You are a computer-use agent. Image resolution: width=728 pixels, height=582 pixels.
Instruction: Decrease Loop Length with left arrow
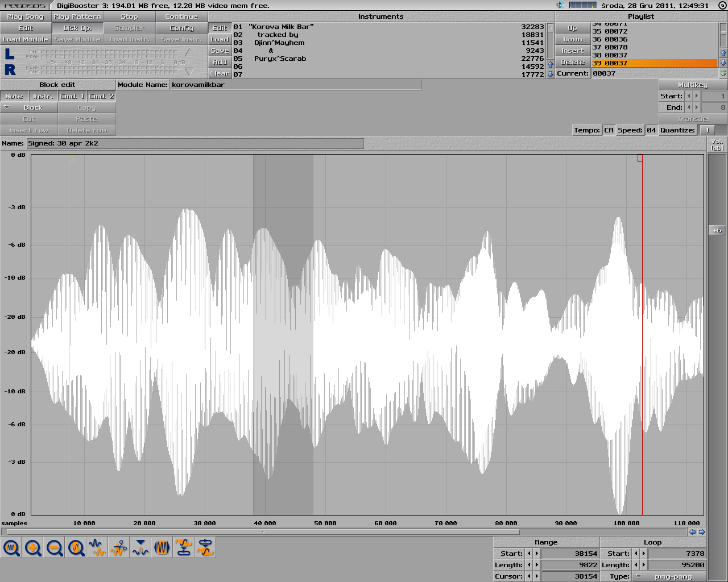(636, 565)
